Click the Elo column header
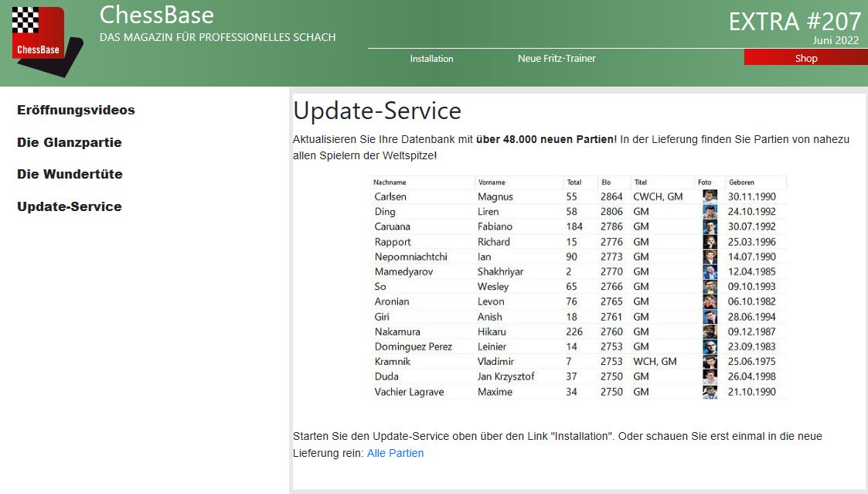Image resolution: width=868 pixels, height=494 pixels. pos(606,182)
